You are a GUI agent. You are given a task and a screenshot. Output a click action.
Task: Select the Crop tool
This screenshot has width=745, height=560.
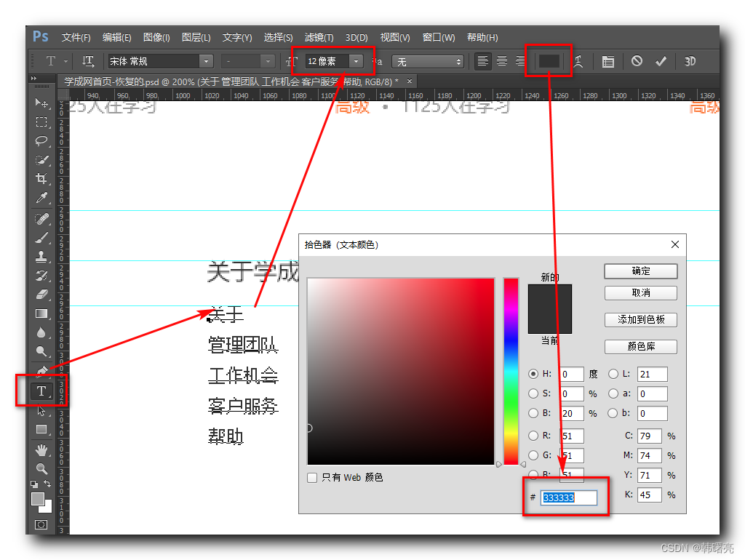click(41, 178)
